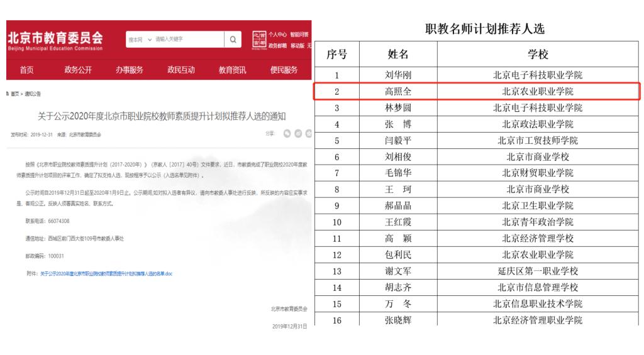Open the 政务公开 navigation menu
Viewport: 644px width, 355px height.
78,70
